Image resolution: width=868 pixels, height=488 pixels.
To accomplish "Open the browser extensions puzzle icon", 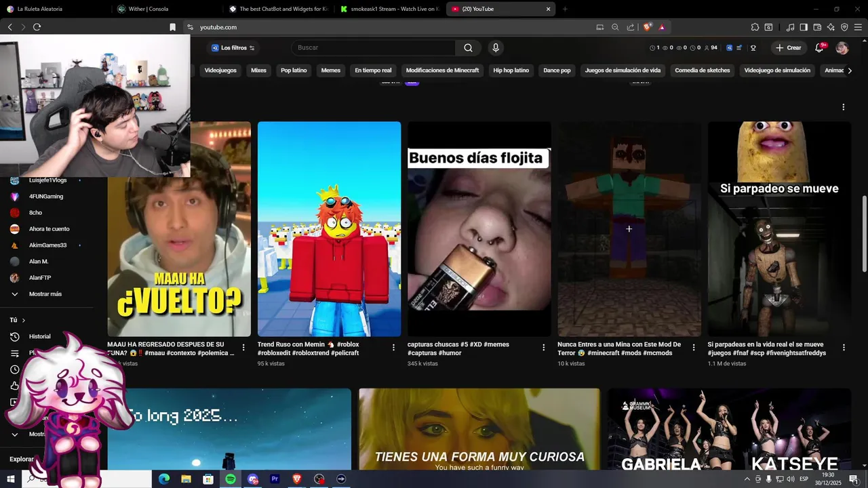I will tap(755, 27).
